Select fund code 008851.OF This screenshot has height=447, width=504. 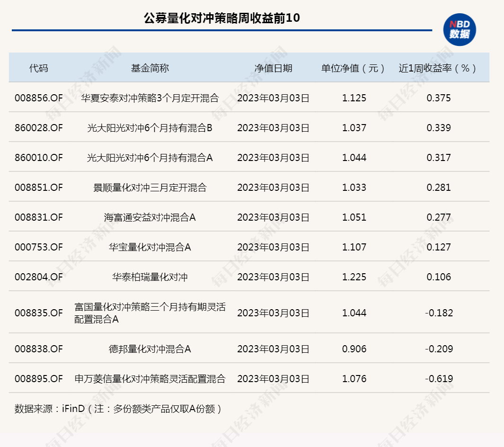[39, 188]
